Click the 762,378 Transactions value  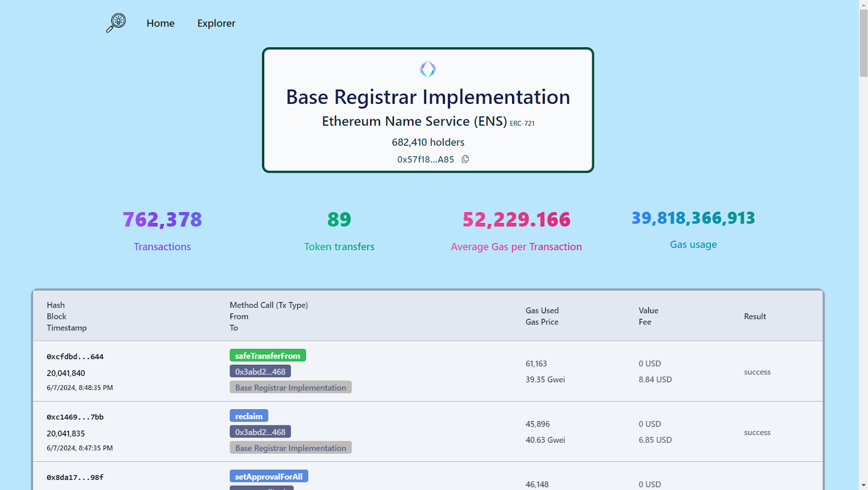162,219
